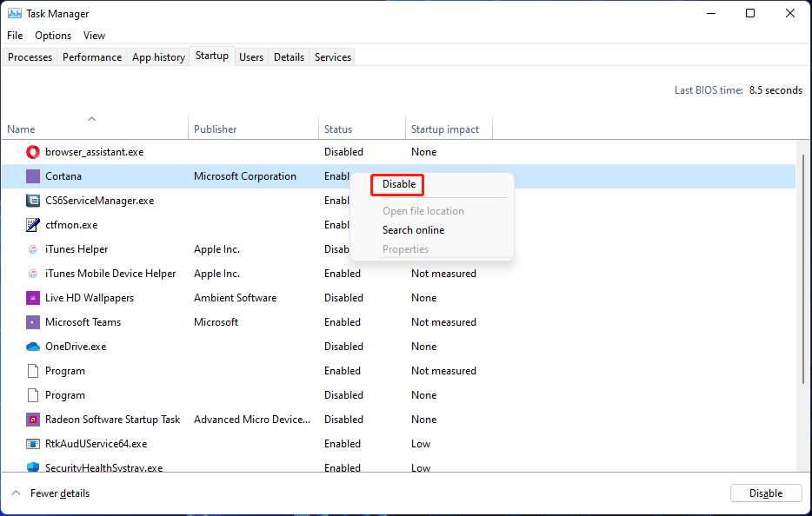Click Apple Inc. publisher of iTunes Helper
Viewport: 812px width, 516px height.
click(x=216, y=249)
